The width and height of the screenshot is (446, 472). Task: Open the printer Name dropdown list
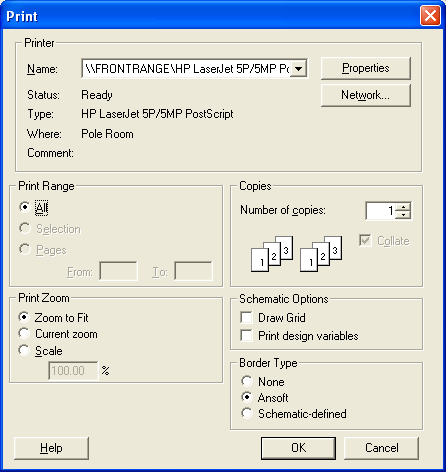298,69
